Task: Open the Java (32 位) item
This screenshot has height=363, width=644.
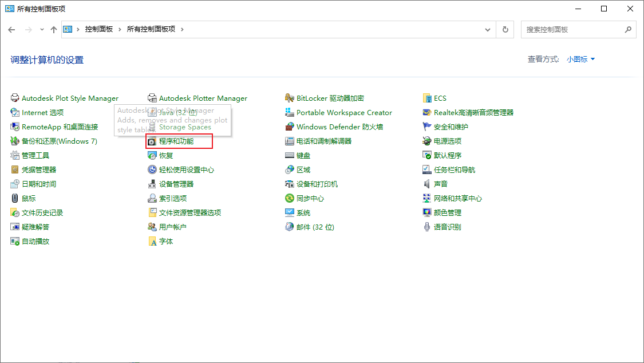Action: tap(178, 113)
